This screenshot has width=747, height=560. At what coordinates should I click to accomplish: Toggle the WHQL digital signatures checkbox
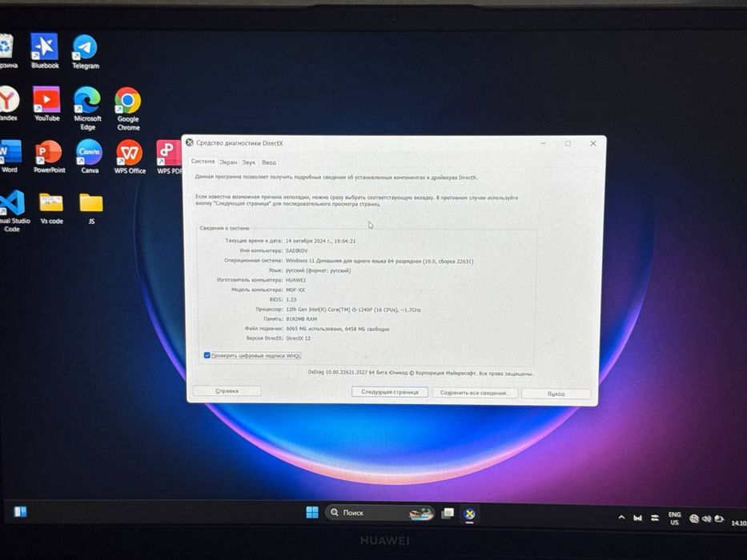point(207,355)
